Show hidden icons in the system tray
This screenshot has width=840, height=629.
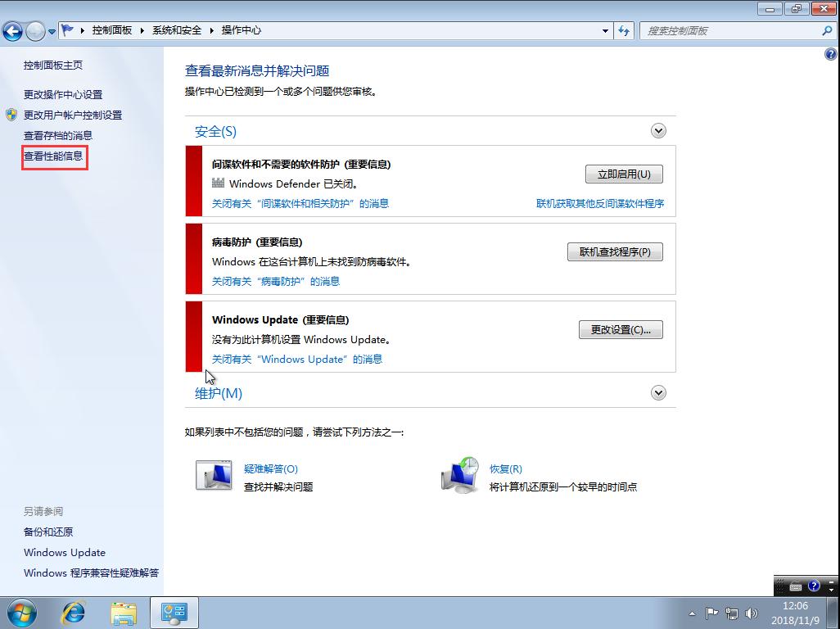point(692,613)
